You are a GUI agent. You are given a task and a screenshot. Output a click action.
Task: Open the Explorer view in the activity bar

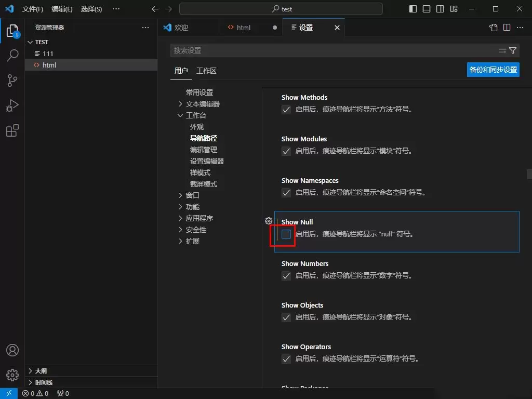tap(12, 31)
